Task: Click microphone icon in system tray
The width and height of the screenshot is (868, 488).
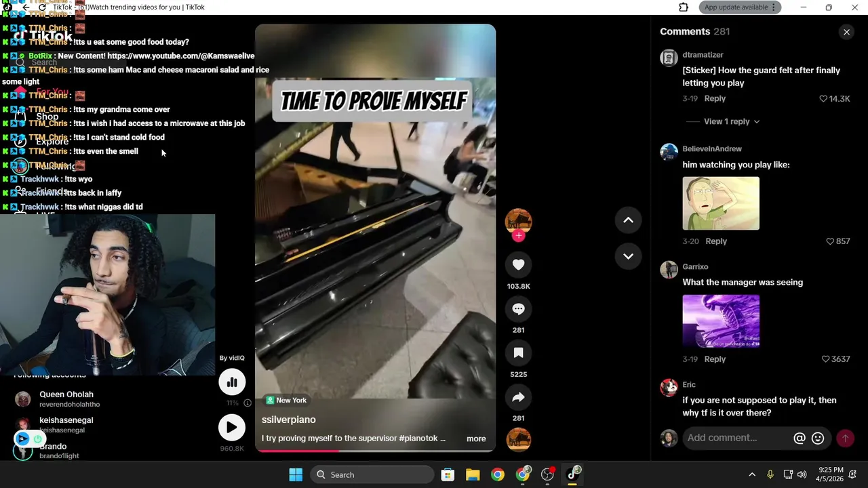Action: (x=770, y=475)
